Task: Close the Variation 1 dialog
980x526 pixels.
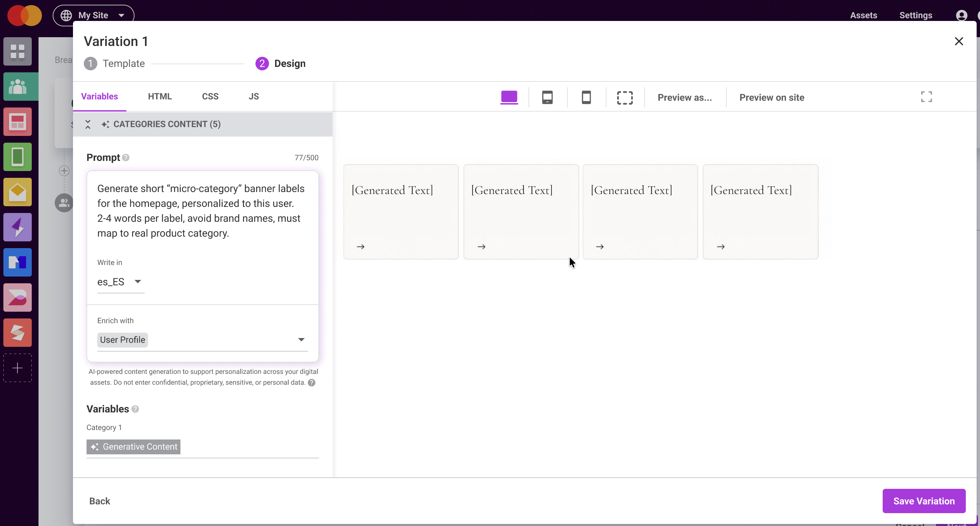Action: 959,41
